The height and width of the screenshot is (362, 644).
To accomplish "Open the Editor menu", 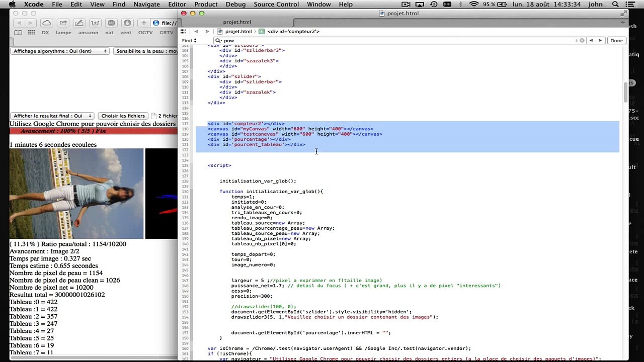I will tap(177, 5).
